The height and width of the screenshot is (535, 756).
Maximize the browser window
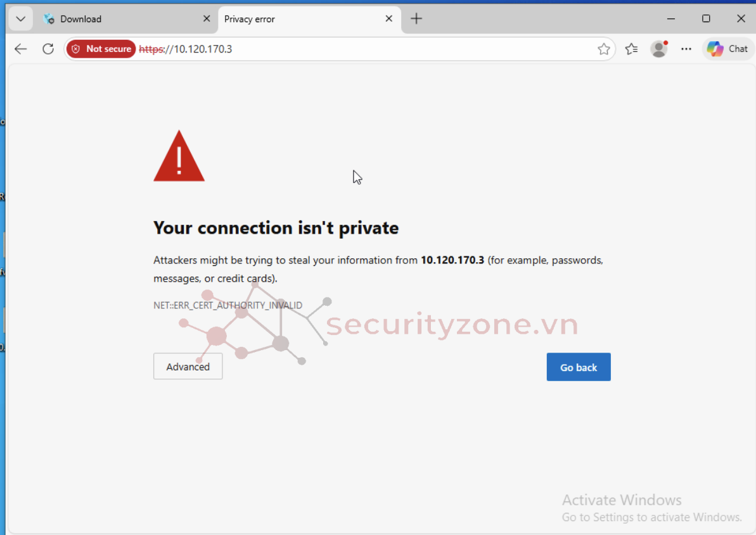pyautogui.click(x=706, y=19)
